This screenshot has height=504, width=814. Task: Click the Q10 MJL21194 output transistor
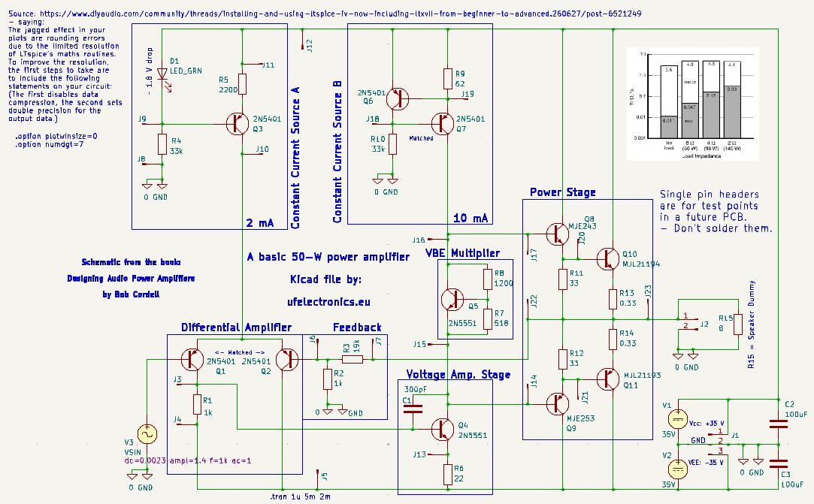coord(608,258)
